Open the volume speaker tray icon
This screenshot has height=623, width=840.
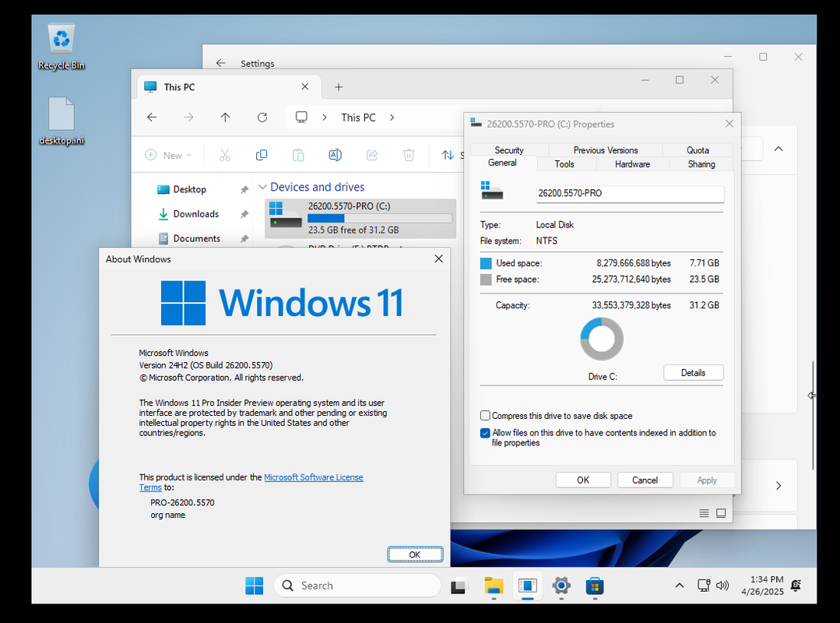722,586
